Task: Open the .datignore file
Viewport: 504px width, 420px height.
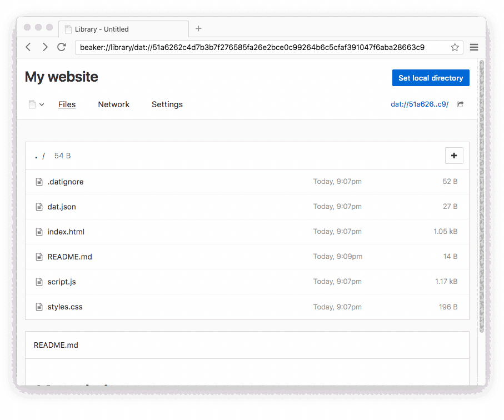Action: click(66, 182)
